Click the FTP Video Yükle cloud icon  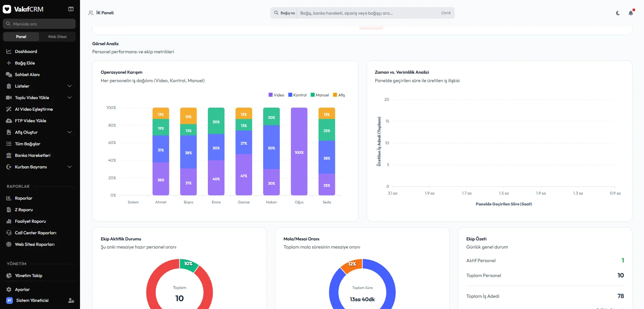click(x=9, y=121)
